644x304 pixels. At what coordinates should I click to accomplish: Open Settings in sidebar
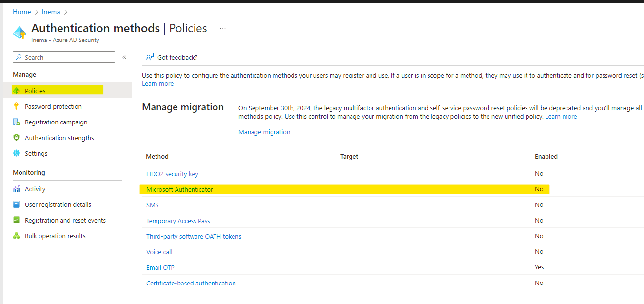tap(36, 153)
